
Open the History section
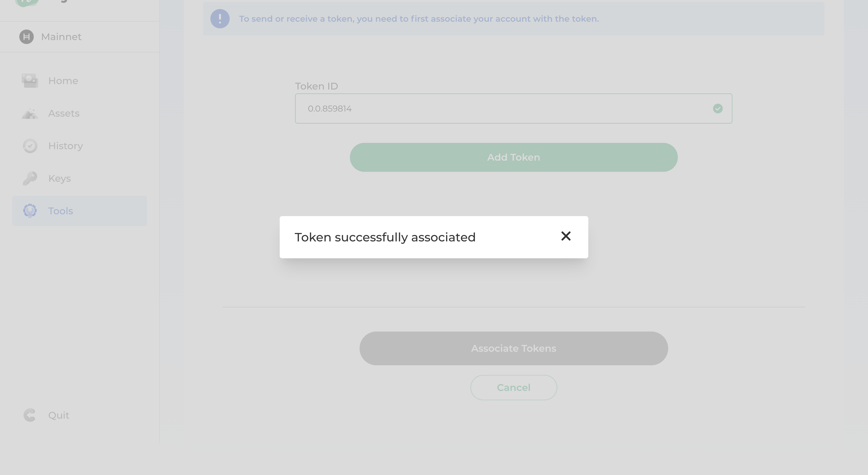point(65,146)
